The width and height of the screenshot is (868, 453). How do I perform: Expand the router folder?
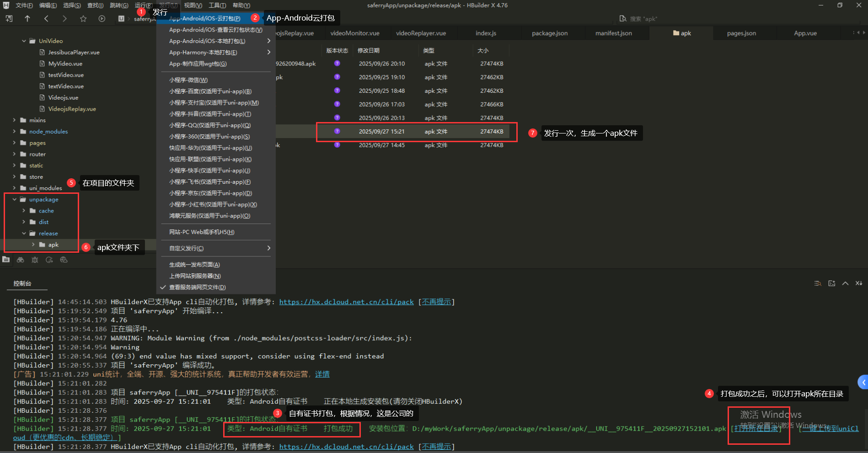pos(14,155)
